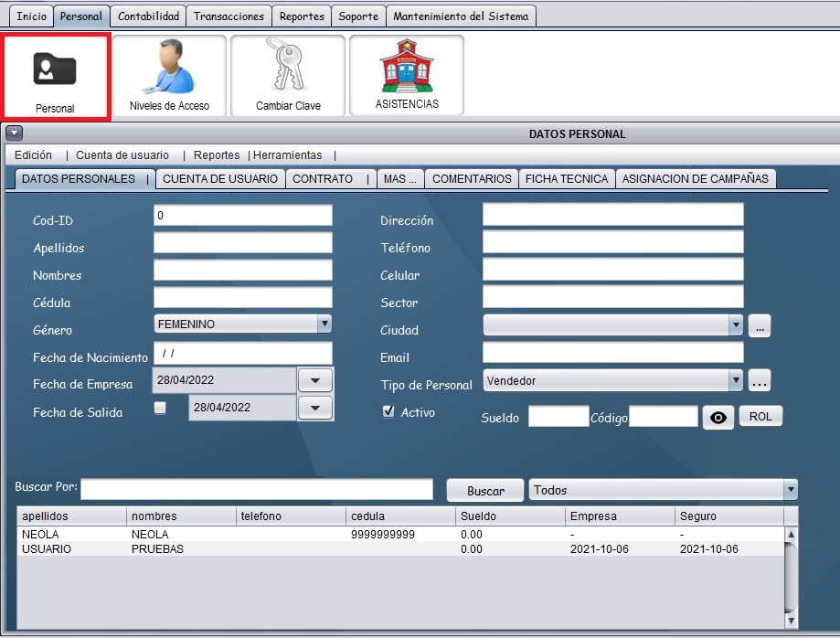Click the ROL button

(760, 417)
